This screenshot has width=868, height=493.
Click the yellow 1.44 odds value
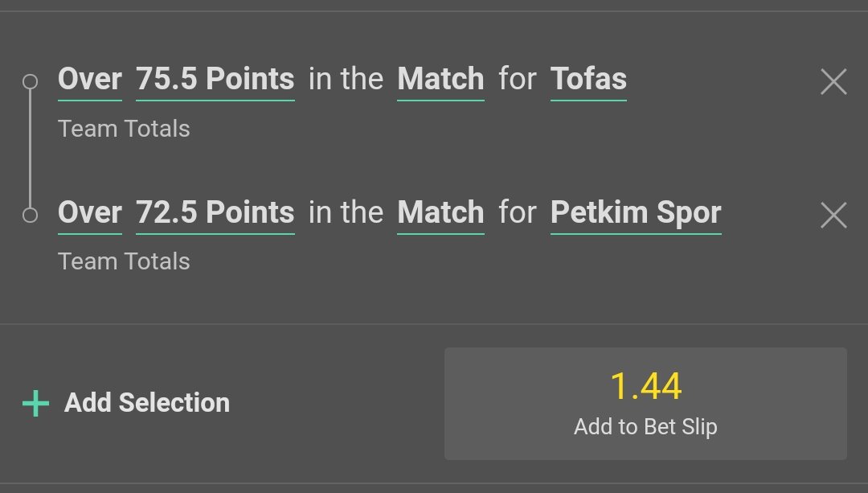click(x=645, y=387)
